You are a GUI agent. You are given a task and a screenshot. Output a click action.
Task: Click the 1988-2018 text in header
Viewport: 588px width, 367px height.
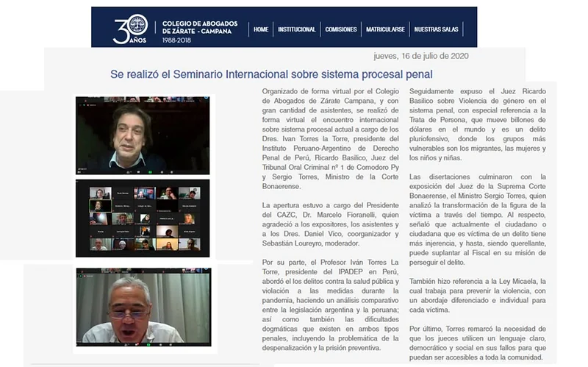click(x=176, y=40)
